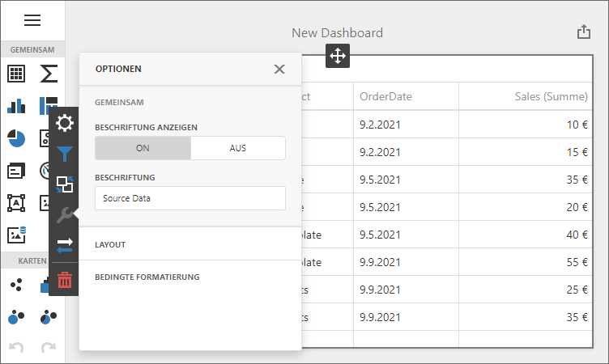Add a bound-frame item with the letter A icon
The image size is (609, 364).
[16, 202]
